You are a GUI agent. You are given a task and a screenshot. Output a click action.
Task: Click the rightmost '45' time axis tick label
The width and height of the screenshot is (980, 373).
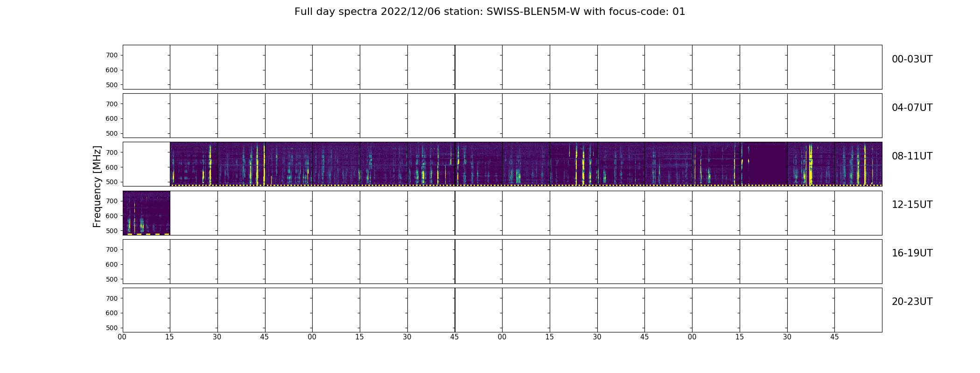click(834, 337)
